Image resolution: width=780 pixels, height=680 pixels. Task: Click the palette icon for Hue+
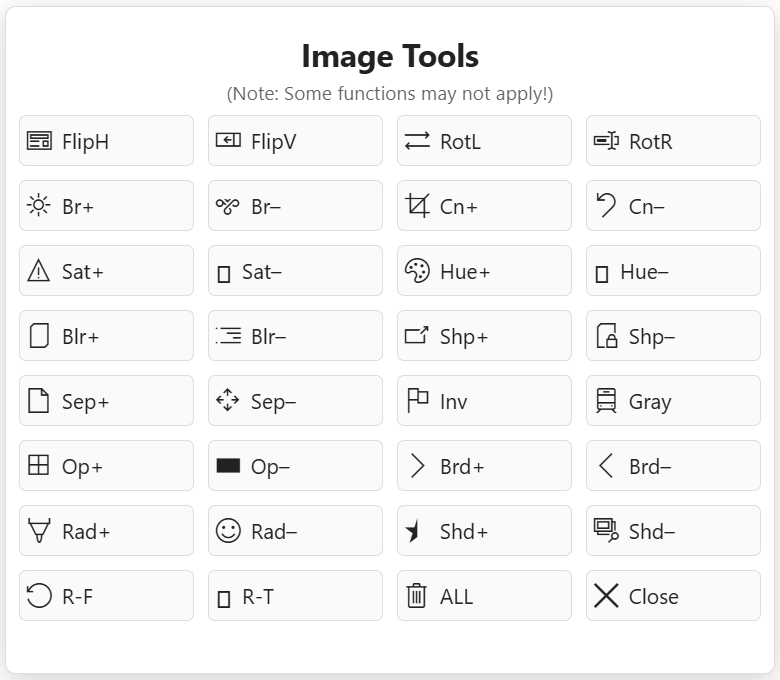coord(417,271)
